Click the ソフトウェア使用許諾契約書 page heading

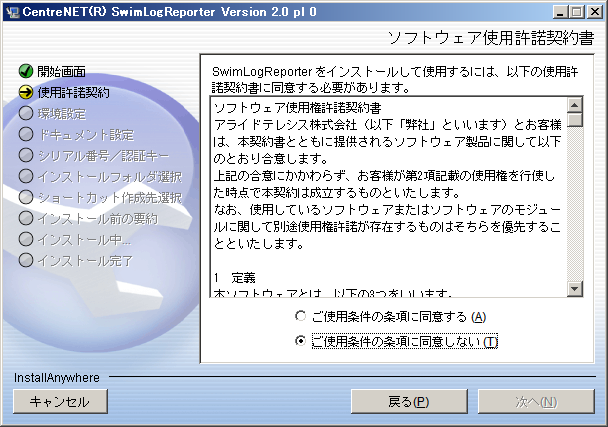pos(491,38)
